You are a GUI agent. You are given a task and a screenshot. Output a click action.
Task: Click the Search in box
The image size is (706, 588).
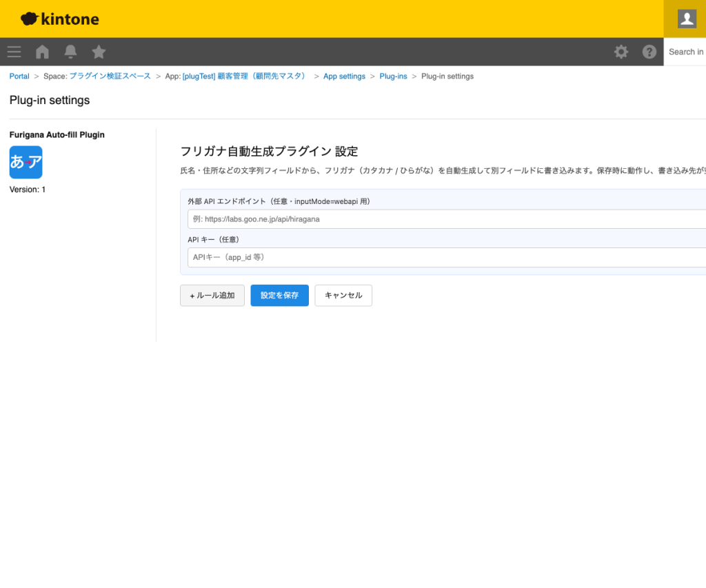(x=687, y=52)
